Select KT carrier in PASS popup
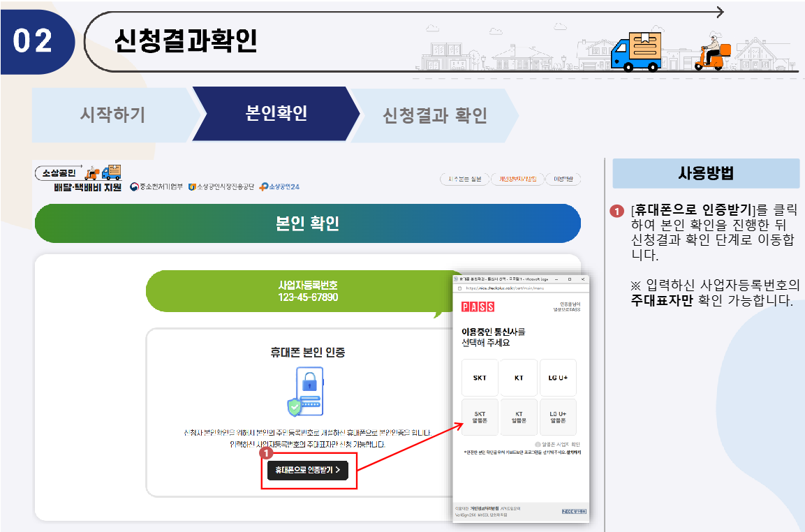Viewport: 805px width, 532px height. (519, 378)
